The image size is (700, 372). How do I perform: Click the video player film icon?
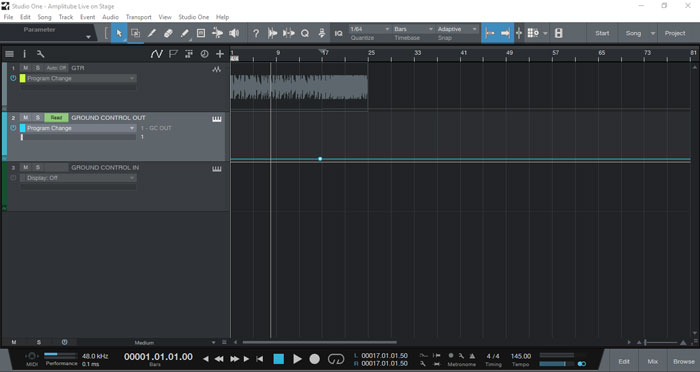558,33
